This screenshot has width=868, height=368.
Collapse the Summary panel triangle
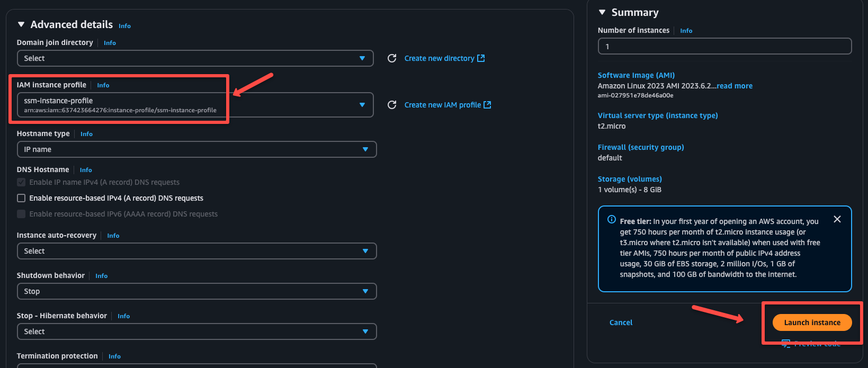point(602,12)
